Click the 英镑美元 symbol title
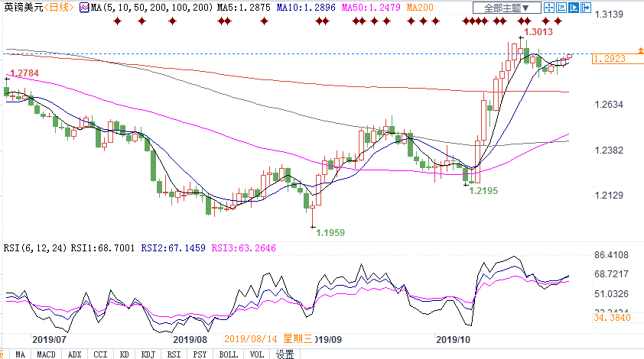Viewport: 644px width, 359px height. 21,8
